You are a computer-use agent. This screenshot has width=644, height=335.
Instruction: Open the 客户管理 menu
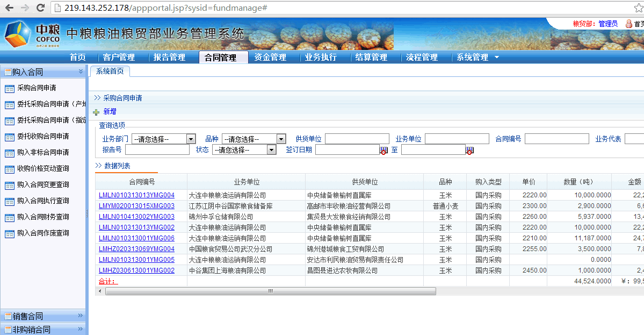pos(119,57)
